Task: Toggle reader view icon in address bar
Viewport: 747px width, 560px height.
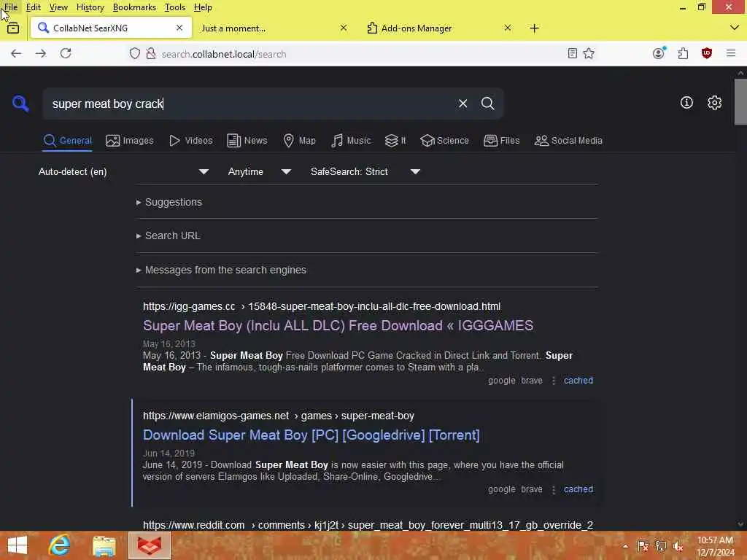Action: (573, 53)
